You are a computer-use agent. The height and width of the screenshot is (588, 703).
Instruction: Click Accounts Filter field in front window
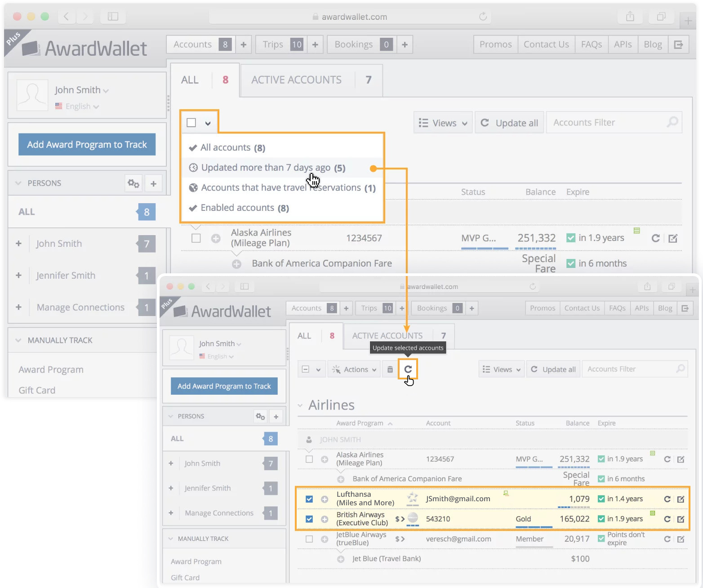[x=635, y=369]
